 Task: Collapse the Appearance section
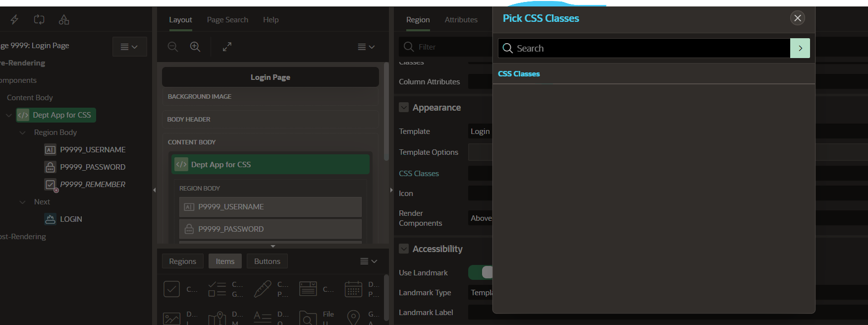click(404, 107)
